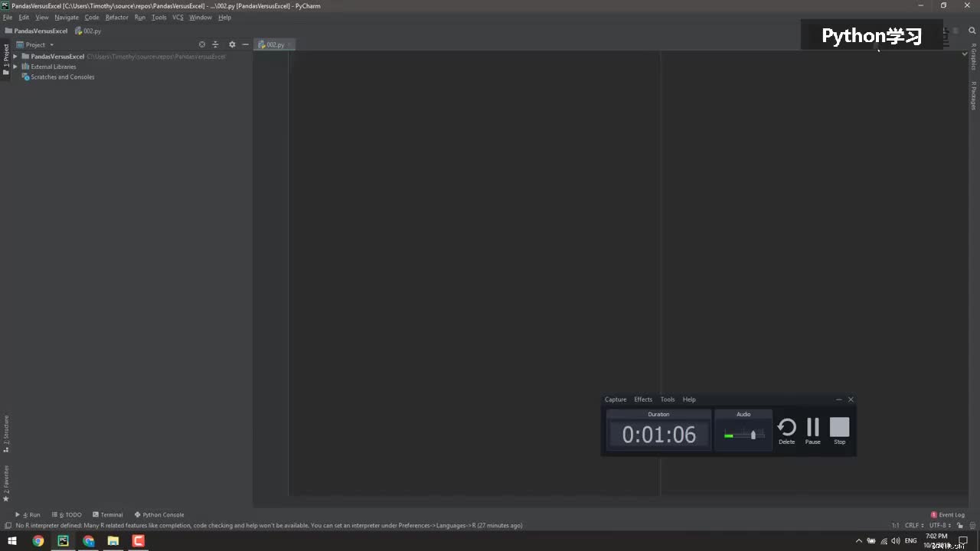Click the locate/scroll-from-source icon in Project panel
980x551 pixels.
(x=202, y=44)
